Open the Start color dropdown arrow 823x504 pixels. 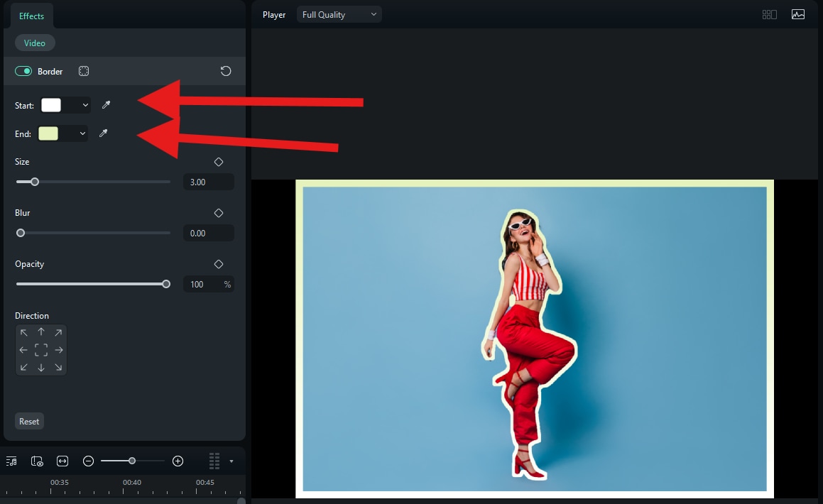85,105
